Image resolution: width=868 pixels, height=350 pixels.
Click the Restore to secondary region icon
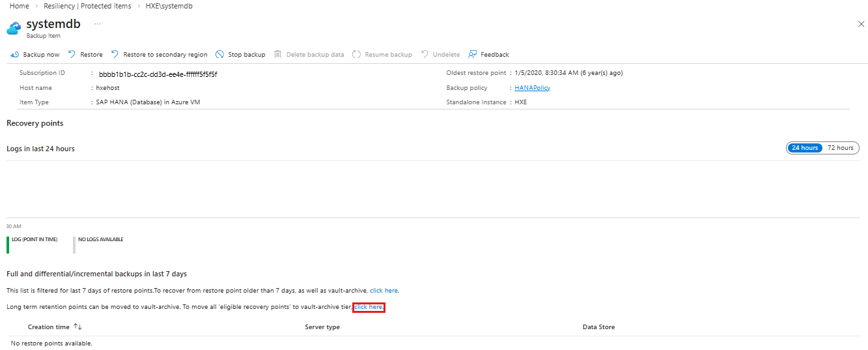point(115,55)
